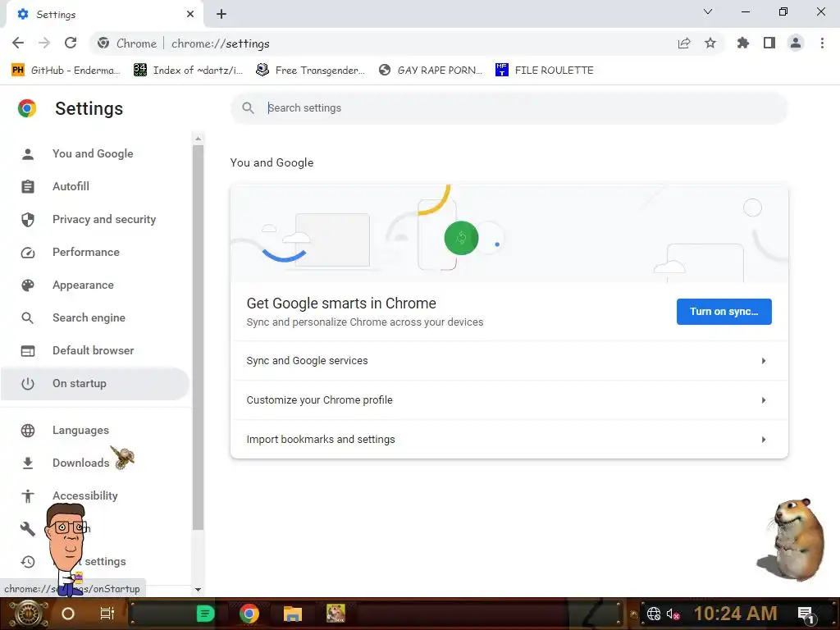840x630 pixels.
Task: Open Privacy and security settings
Action: [95, 219]
